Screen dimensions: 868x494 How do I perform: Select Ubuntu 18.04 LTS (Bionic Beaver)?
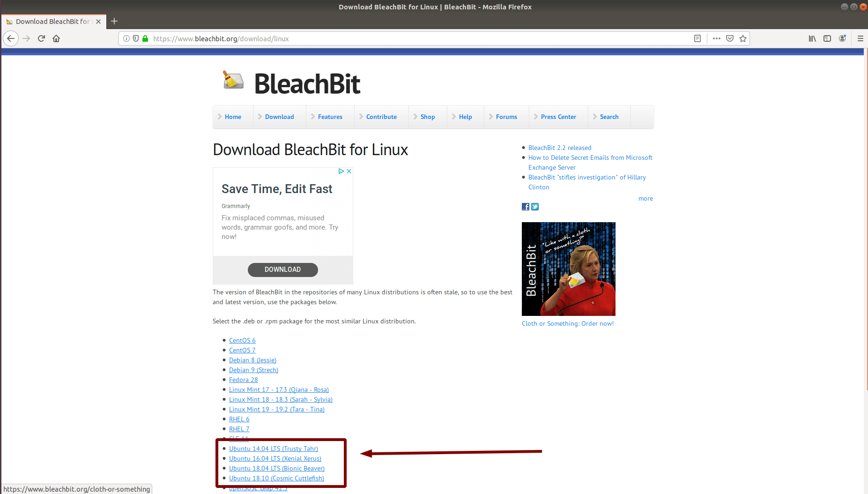pyautogui.click(x=277, y=468)
